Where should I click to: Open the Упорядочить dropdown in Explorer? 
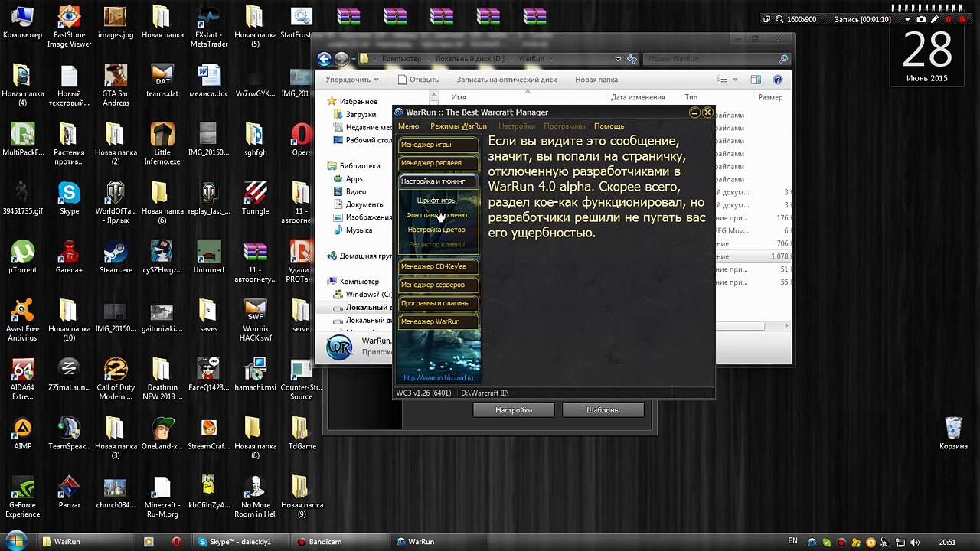[351, 80]
